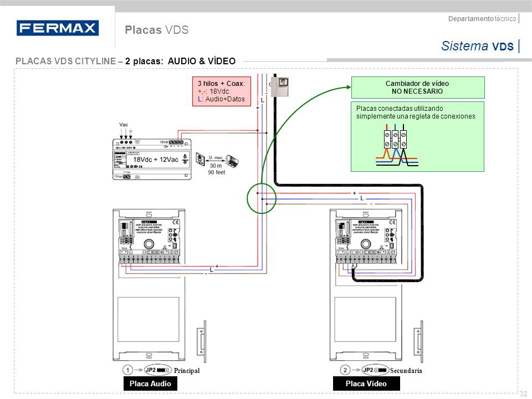Viewport: 532px width, 399px height.
Task: Click the circled number 1 marker
Action: pyautogui.click(x=127, y=370)
